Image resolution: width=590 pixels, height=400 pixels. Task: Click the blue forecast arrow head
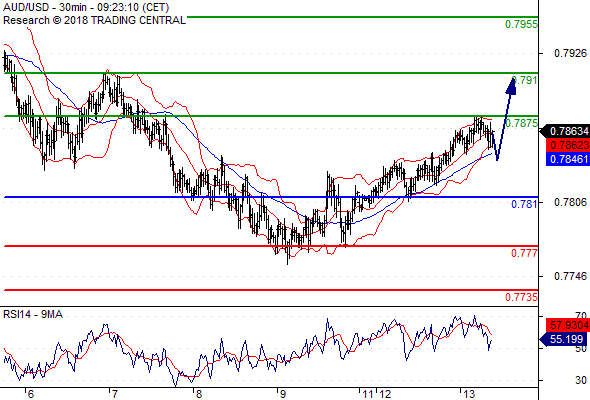pyautogui.click(x=511, y=85)
